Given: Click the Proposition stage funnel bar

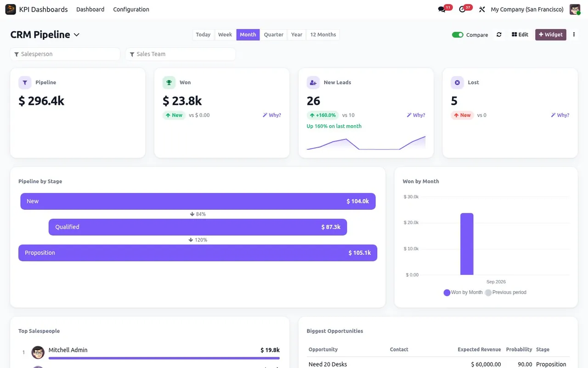Looking at the screenshot, I should pos(198,253).
